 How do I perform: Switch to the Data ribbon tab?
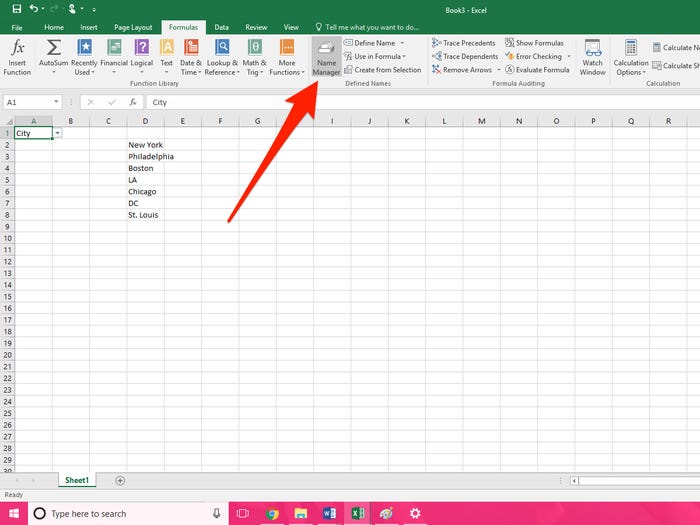point(221,27)
